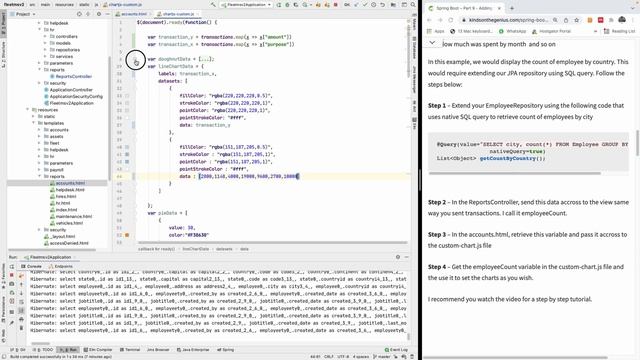The width and height of the screenshot is (640, 360).
Task: Click the history clock icon in IntelliJ toolbar
Action: [374, 4]
